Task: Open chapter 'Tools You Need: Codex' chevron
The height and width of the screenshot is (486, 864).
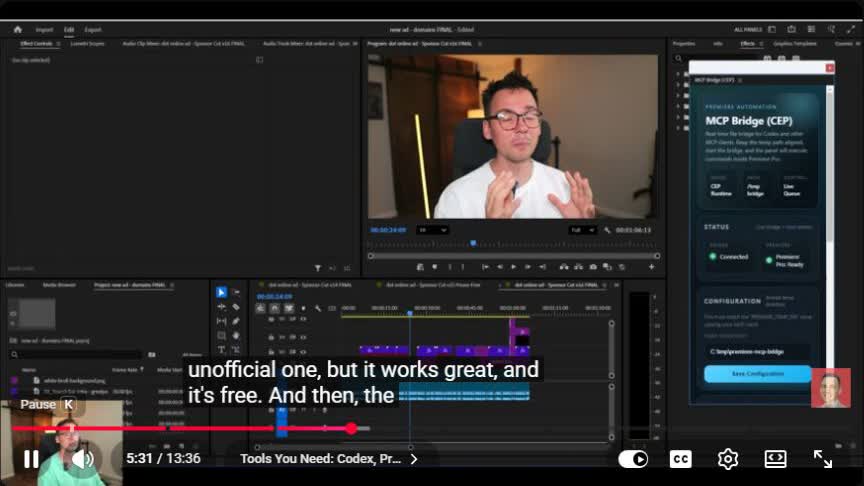Action: 414,459
